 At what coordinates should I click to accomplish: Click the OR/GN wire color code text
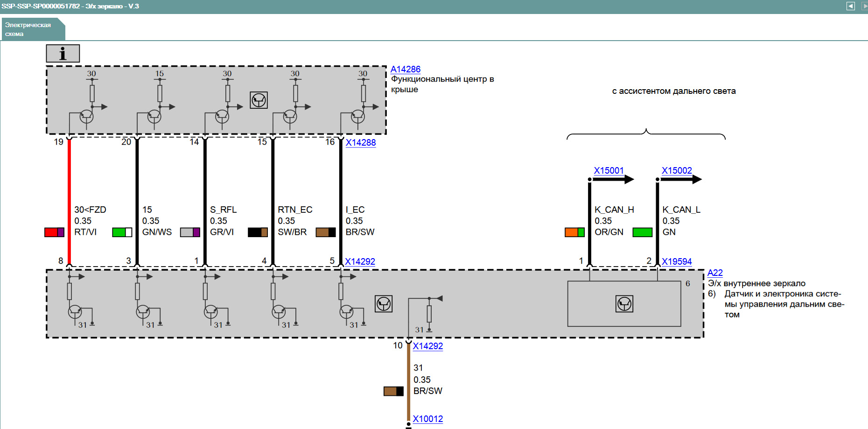click(609, 232)
